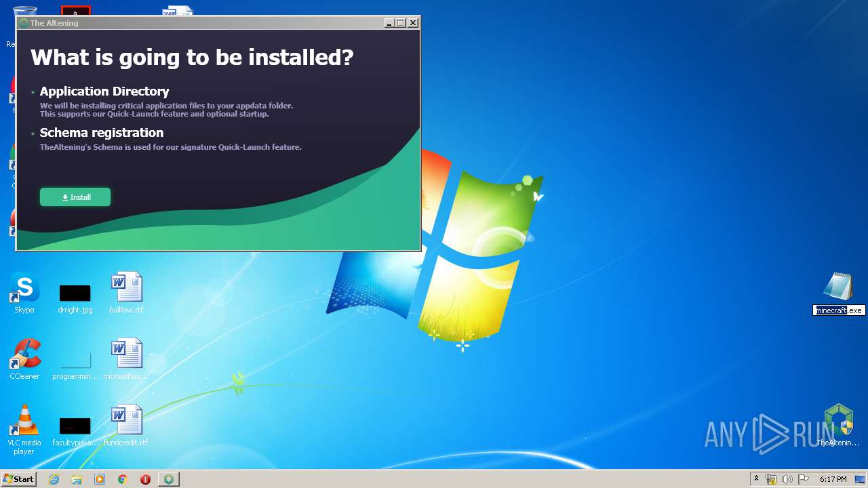
Task: Open the Skype desktop shortcut
Action: [x=24, y=293]
